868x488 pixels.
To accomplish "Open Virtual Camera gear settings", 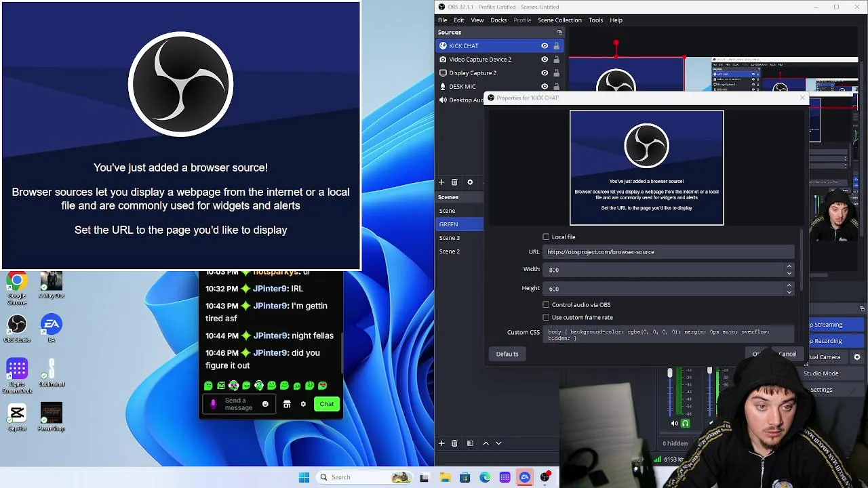I will pos(857,357).
